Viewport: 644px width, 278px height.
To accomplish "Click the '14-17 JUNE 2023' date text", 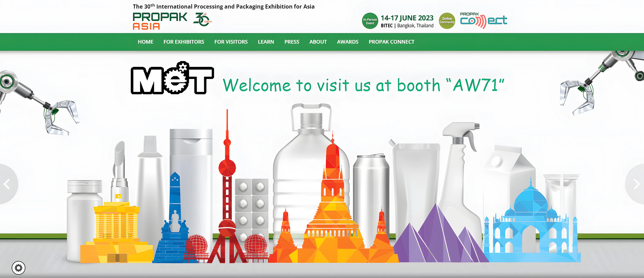I will [x=407, y=18].
